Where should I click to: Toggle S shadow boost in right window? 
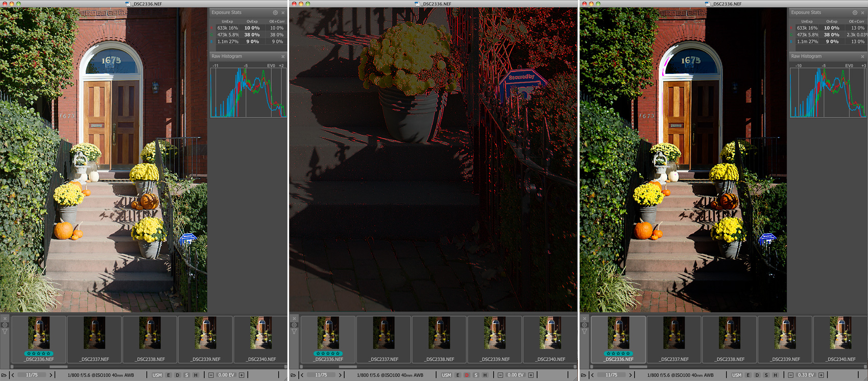point(766,375)
